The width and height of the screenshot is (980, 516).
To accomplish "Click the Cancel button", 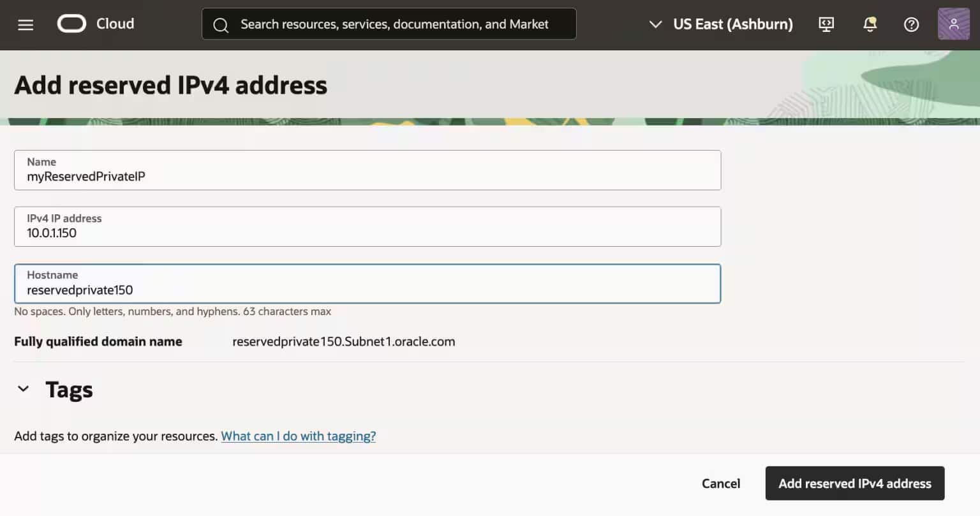I will coord(721,483).
